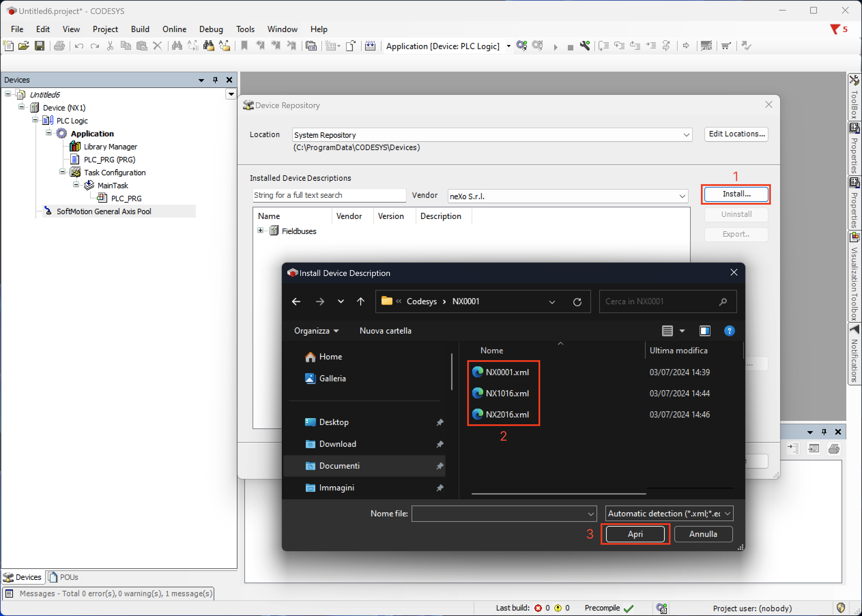Image resolution: width=862 pixels, height=616 pixels.
Task: Open the Location System Repository dropdown
Action: tap(686, 135)
